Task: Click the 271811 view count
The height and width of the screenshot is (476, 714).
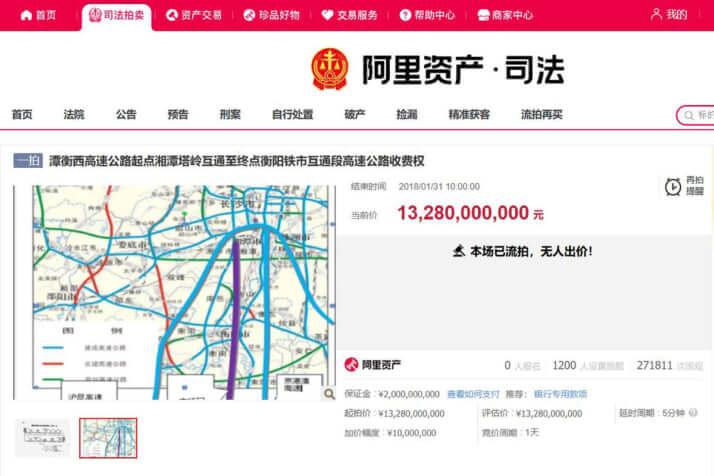Action: (x=654, y=365)
